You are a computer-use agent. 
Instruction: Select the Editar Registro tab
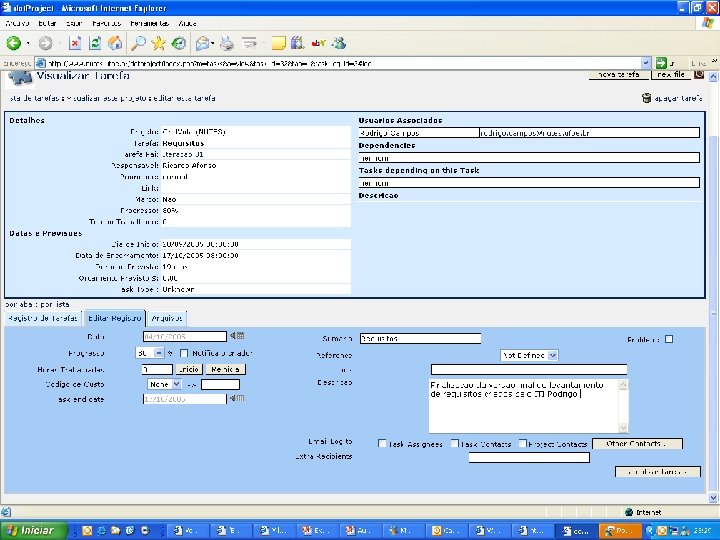tap(115, 318)
